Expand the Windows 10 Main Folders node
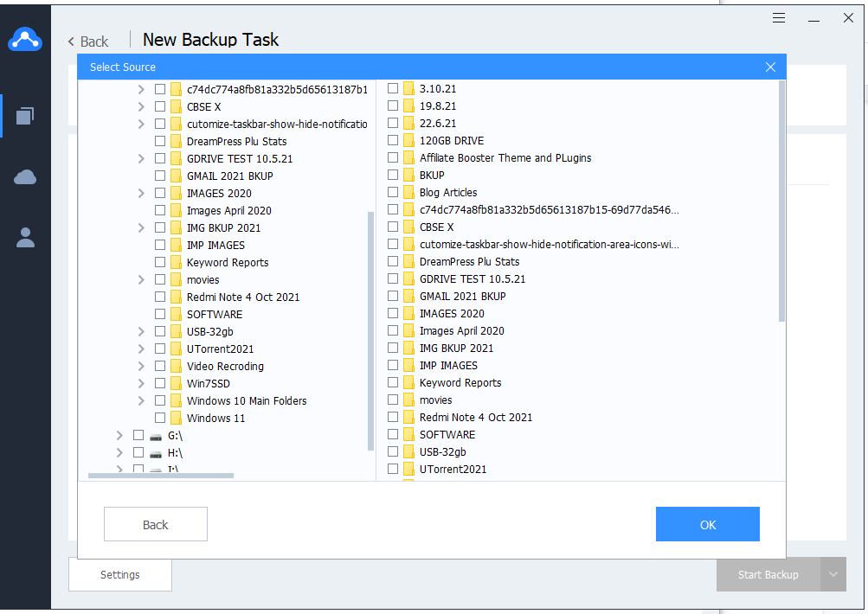868x614 pixels. coord(141,401)
